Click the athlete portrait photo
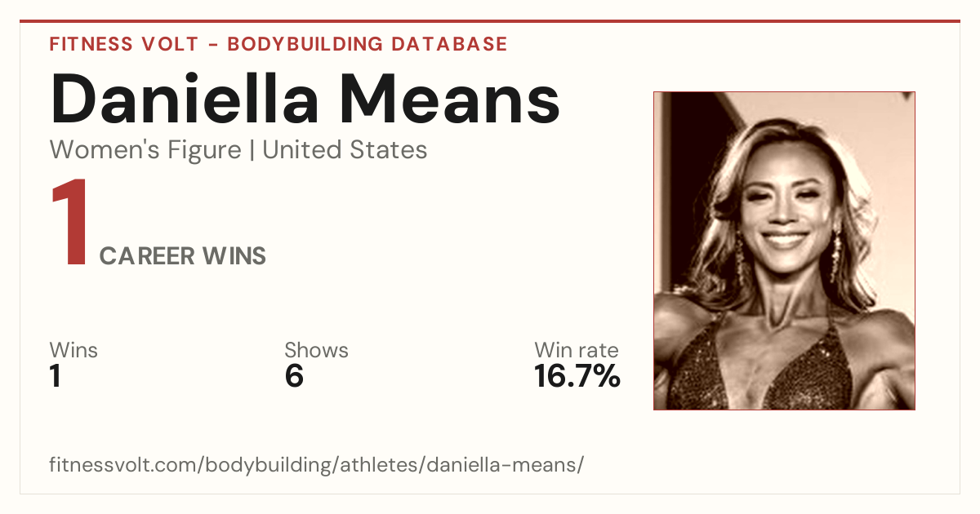 click(784, 250)
